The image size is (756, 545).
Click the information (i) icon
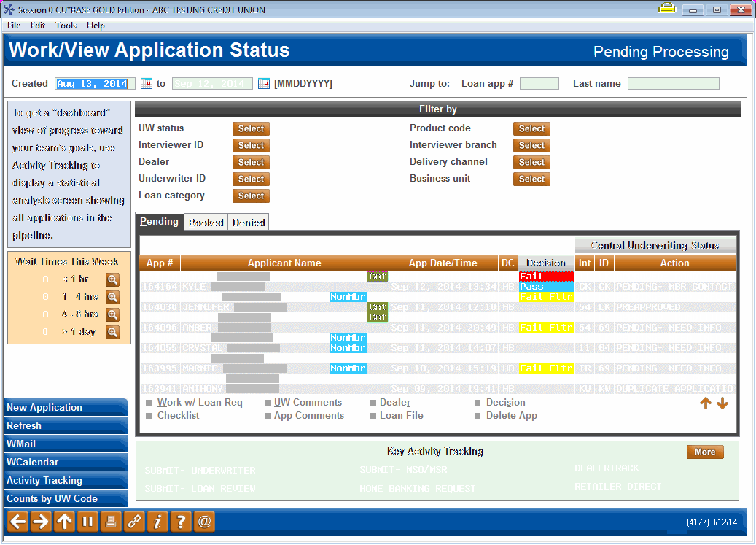click(157, 521)
